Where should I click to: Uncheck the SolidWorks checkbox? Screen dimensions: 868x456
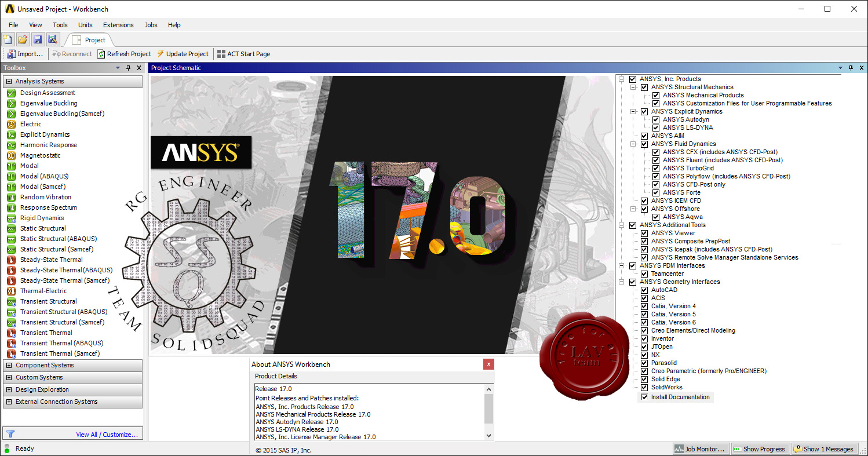[x=644, y=387]
